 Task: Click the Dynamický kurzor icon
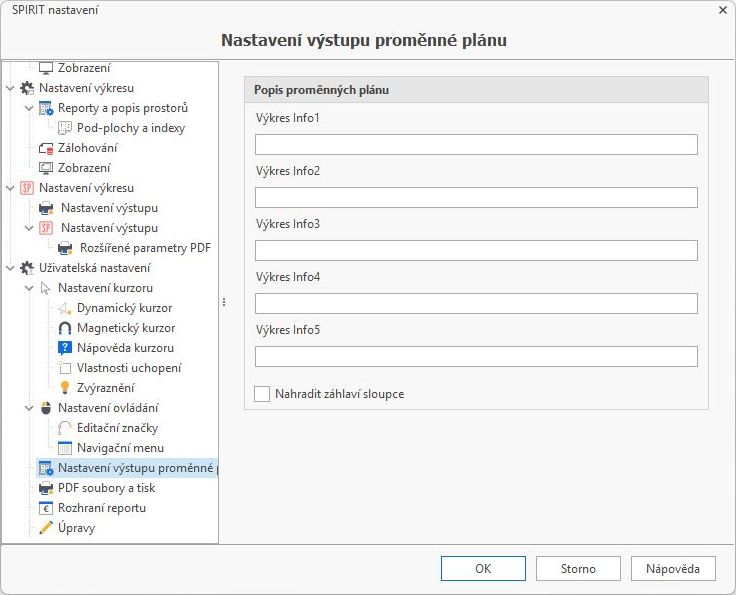pos(65,308)
